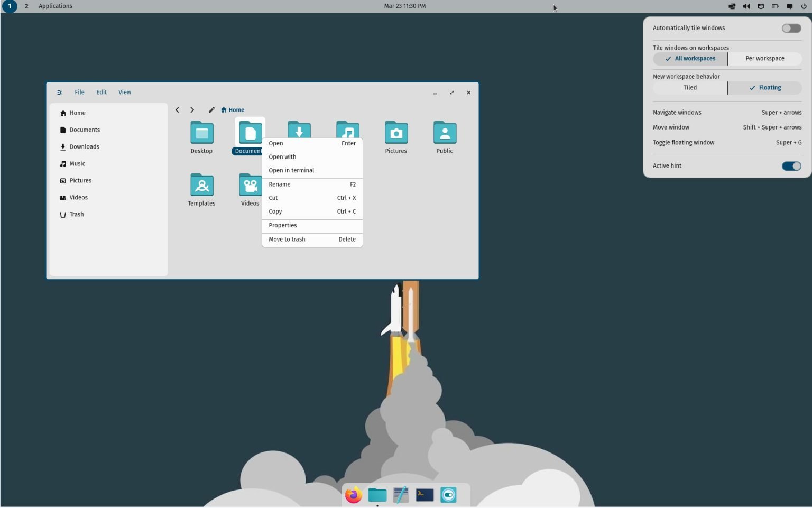
Task: Enable Automatically tile windows
Action: (791, 27)
